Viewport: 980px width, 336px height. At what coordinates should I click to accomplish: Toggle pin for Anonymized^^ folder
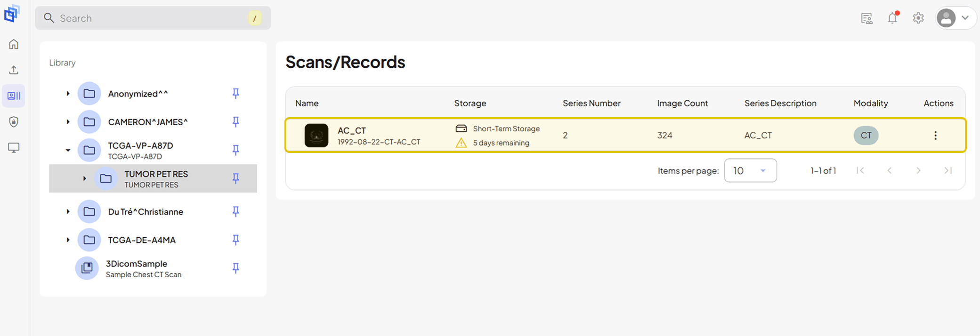[x=236, y=93]
